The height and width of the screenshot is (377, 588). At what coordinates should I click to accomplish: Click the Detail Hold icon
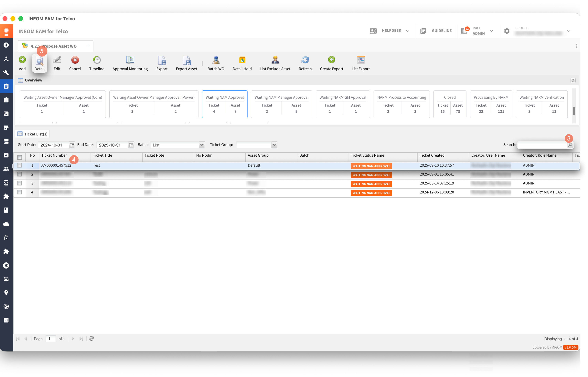242,60
